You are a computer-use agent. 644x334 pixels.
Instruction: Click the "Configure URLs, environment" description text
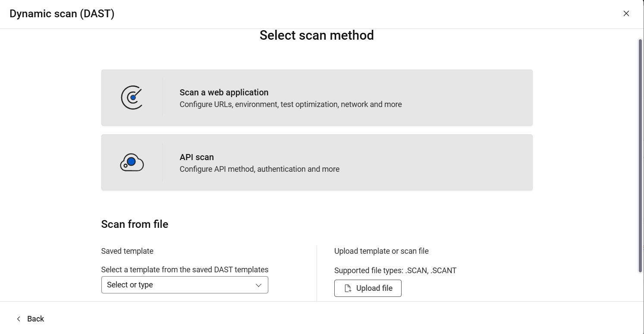pyautogui.click(x=290, y=104)
